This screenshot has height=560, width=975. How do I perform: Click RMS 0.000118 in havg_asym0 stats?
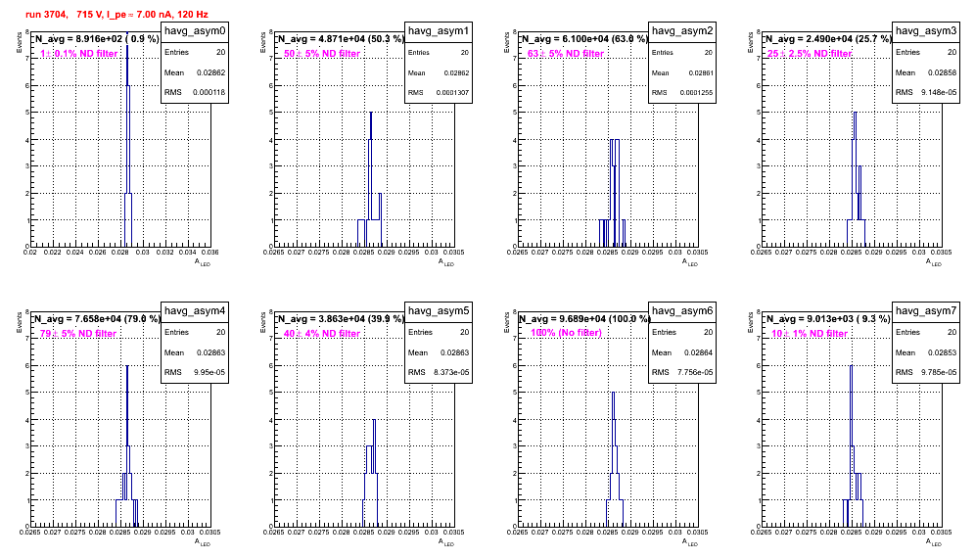tap(195, 92)
